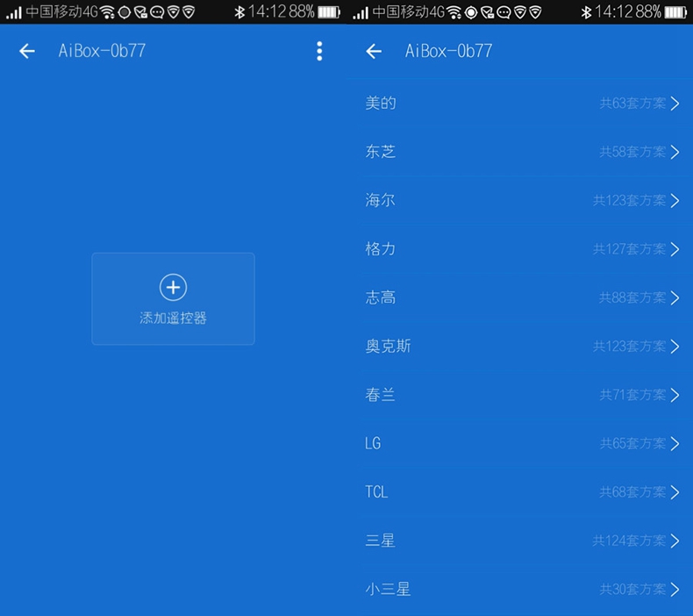Click 共58套方案 count text
This screenshot has width=693, height=616.
click(632, 152)
